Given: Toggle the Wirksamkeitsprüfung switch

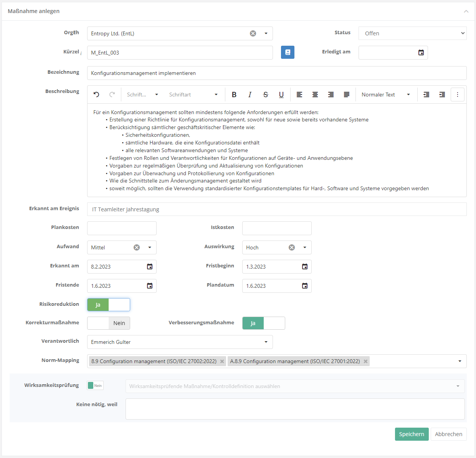Looking at the screenshot, I should tap(95, 385).
